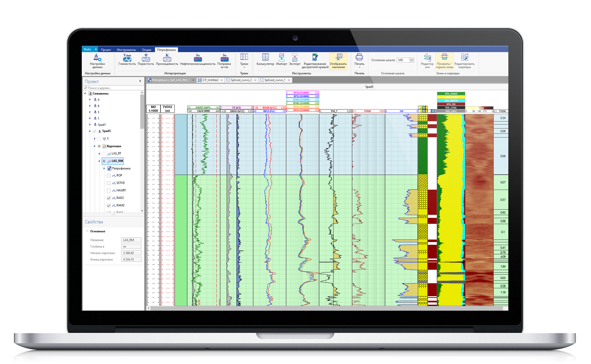591x364 pixels.
Task: Enable the SSTVD curve checkbox
Action: click(109, 183)
